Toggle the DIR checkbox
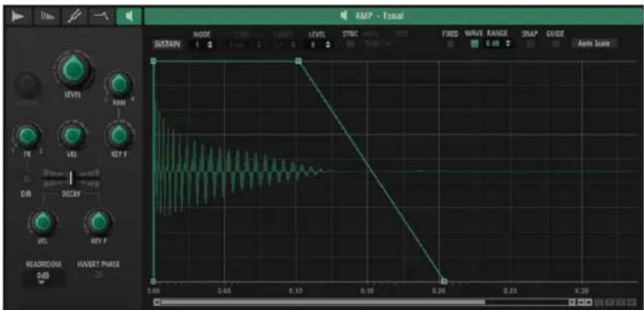The width and height of the screenshot is (644, 310). [27, 179]
